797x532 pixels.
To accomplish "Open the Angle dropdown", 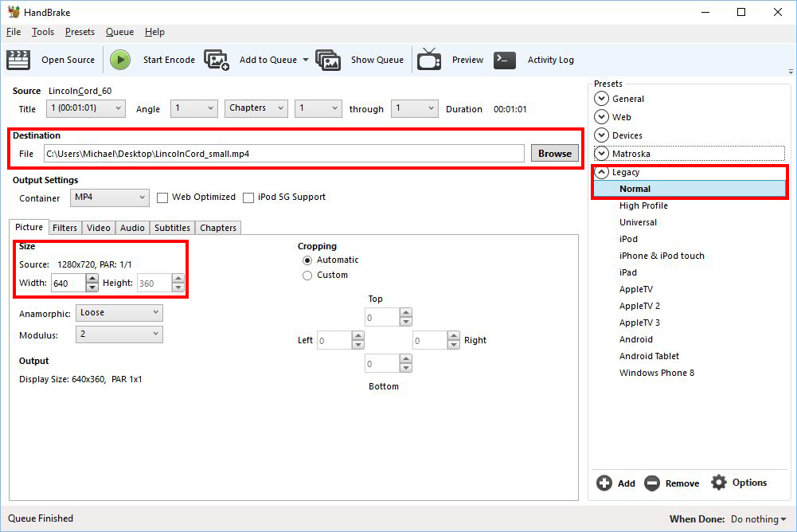I will (x=194, y=108).
